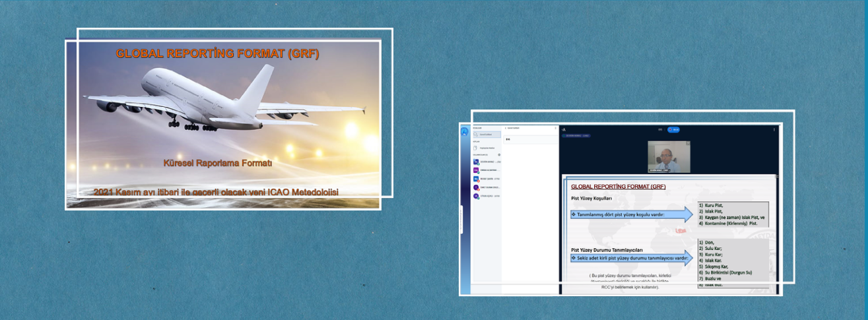Click 'Kontamine (Kirlenmiş) Pist.' entry

(x=728, y=224)
